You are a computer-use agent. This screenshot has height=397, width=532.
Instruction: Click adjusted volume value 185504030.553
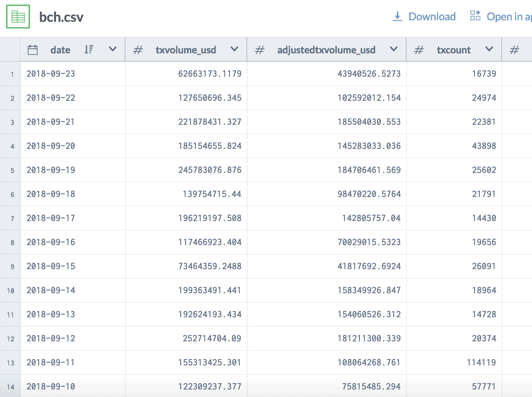pos(369,122)
